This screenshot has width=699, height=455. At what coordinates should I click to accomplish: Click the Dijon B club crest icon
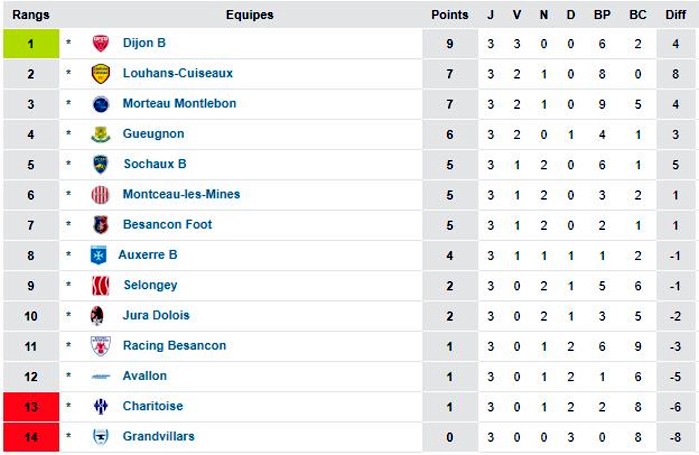(101, 43)
